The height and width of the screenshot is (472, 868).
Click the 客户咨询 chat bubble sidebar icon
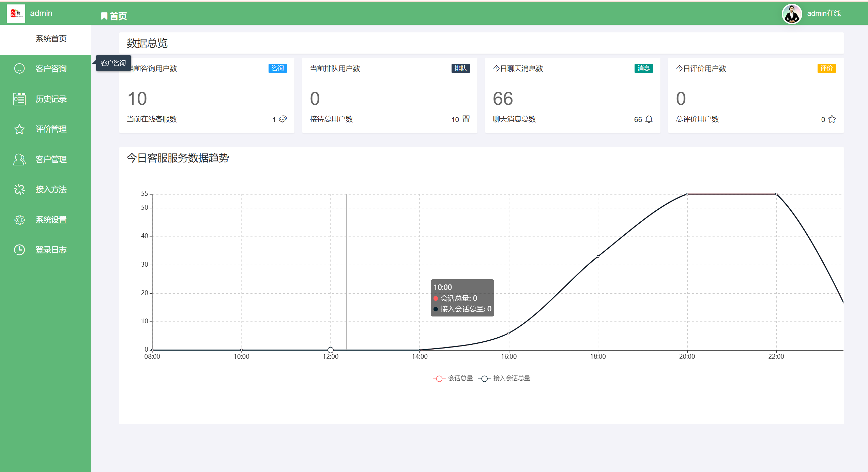(x=19, y=69)
